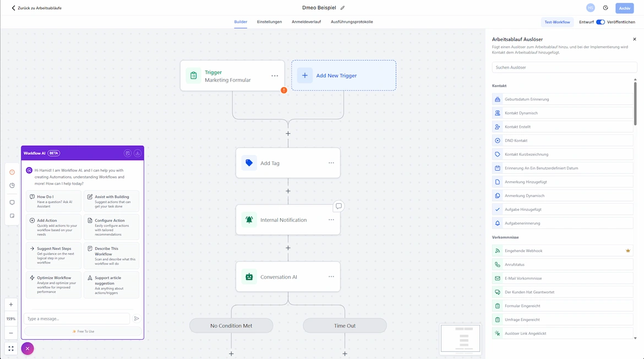Viewport: 644px width, 359px height.
Task: Select Eingehende Webhook trigger
Action: point(563,251)
